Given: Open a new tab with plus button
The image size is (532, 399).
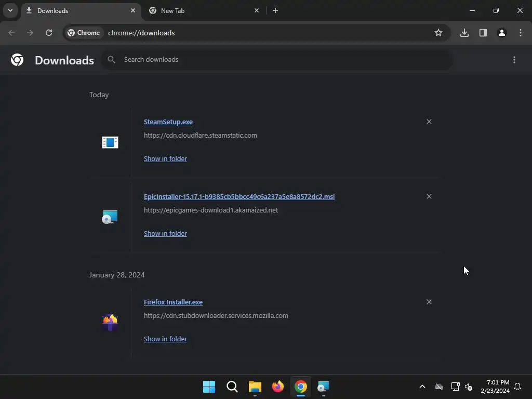Looking at the screenshot, I should (x=275, y=10).
